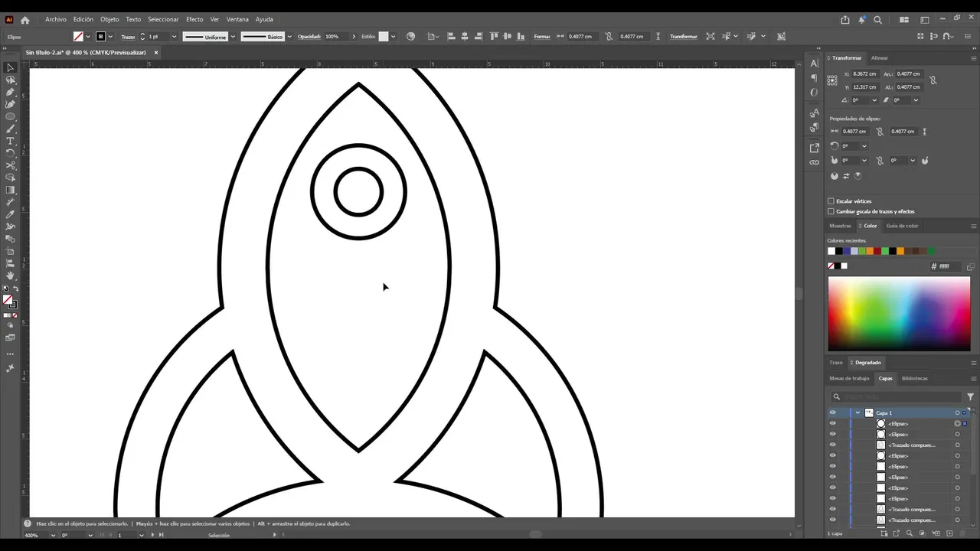Select the Hand tool
This screenshot has height=551, width=980.
coord(10,275)
